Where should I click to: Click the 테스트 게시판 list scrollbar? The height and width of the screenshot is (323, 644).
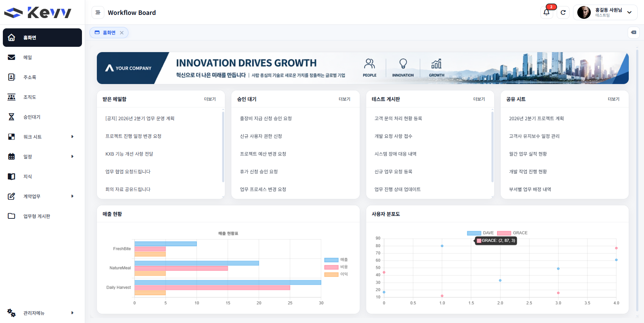pyautogui.click(x=492, y=147)
